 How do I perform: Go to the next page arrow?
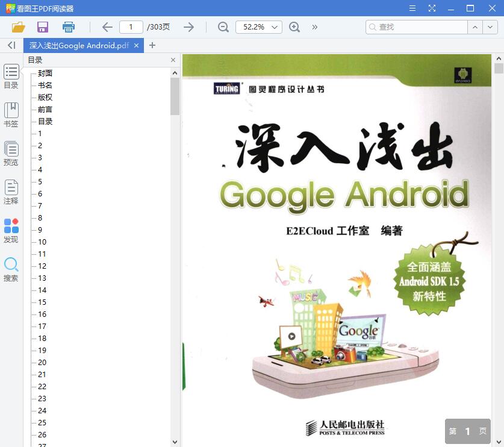click(x=188, y=27)
